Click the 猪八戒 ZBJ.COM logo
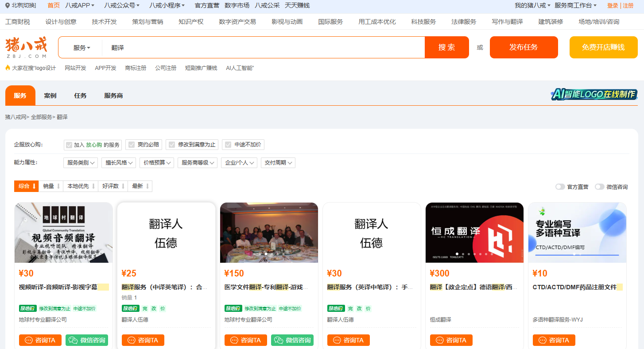This screenshot has width=644, height=349. tap(26, 48)
